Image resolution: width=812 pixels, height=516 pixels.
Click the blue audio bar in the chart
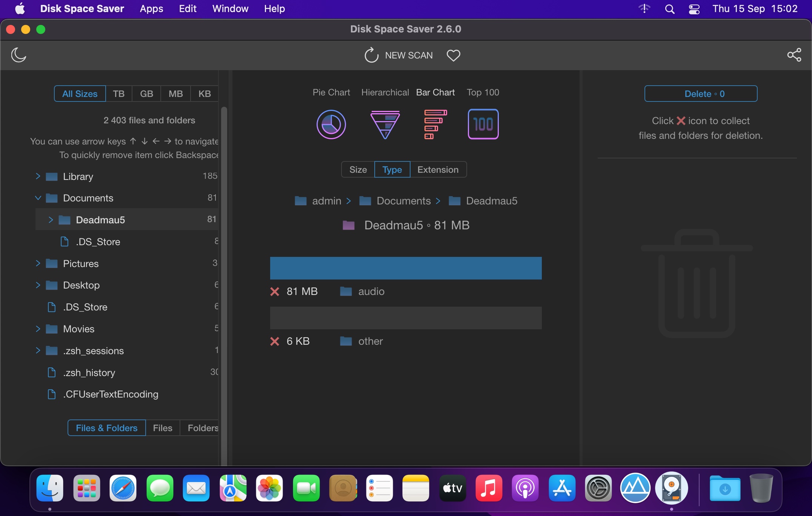tap(406, 268)
